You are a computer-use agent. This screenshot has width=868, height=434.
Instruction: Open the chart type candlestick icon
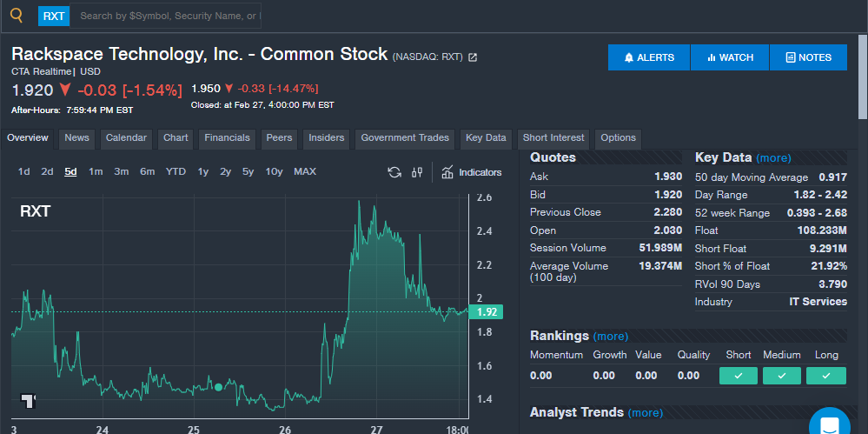coord(417,172)
